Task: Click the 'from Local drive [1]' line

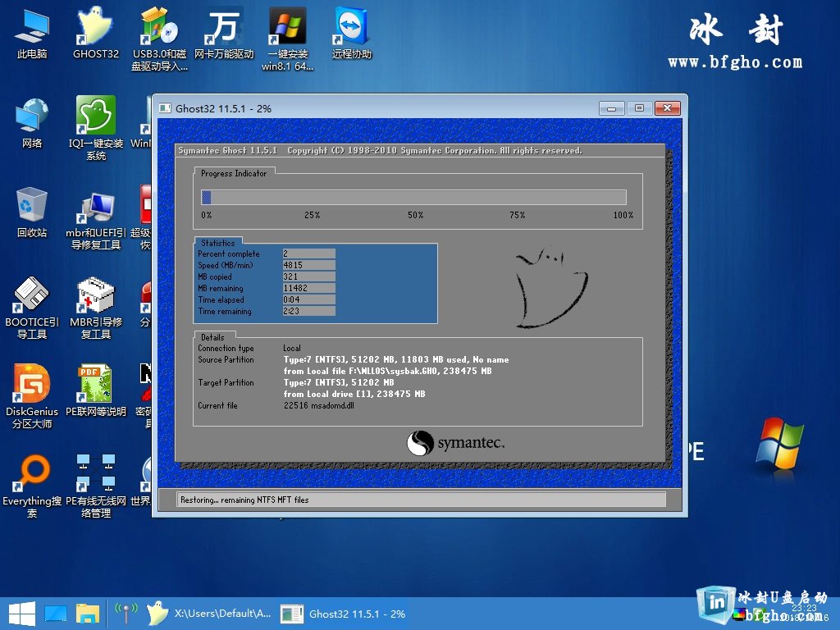Action: [x=354, y=394]
